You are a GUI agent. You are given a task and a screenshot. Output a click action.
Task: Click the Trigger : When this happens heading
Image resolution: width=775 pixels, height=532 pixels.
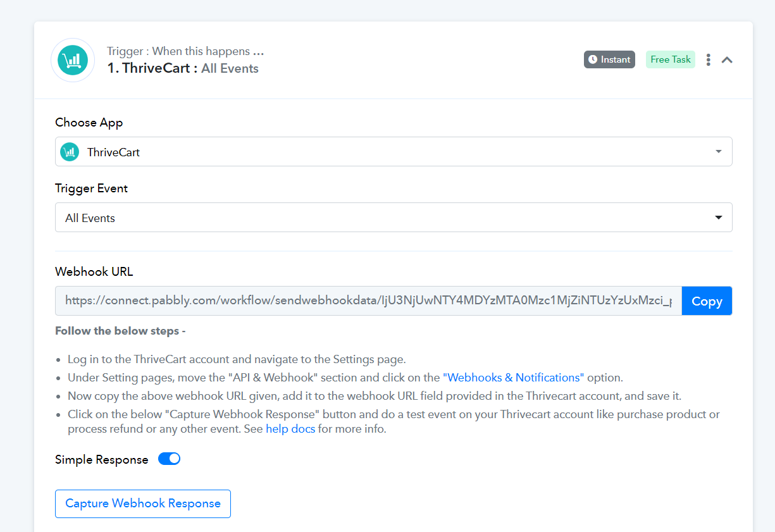pos(185,51)
